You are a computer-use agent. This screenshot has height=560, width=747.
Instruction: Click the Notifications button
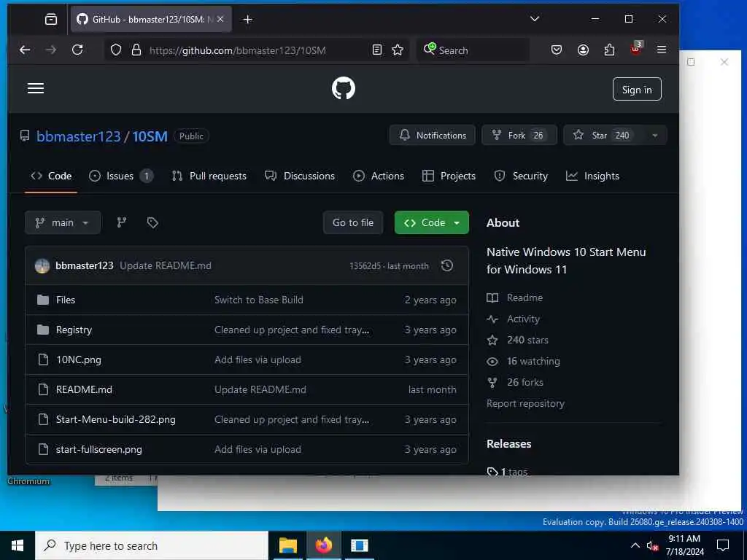pyautogui.click(x=432, y=135)
